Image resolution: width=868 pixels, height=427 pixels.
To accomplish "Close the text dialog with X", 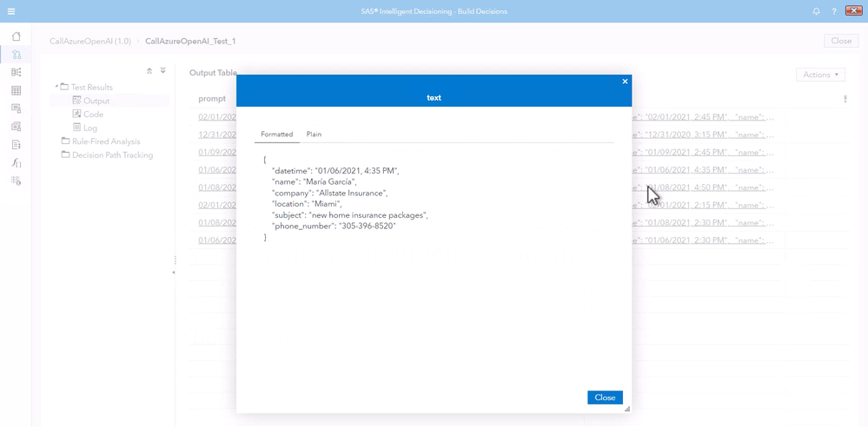I will [x=625, y=82].
